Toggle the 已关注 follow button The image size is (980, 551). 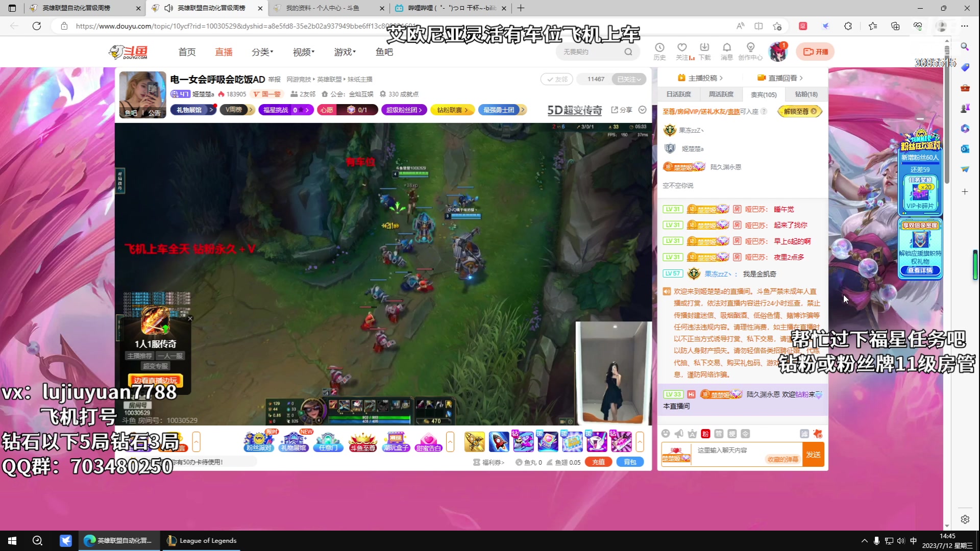629,79
